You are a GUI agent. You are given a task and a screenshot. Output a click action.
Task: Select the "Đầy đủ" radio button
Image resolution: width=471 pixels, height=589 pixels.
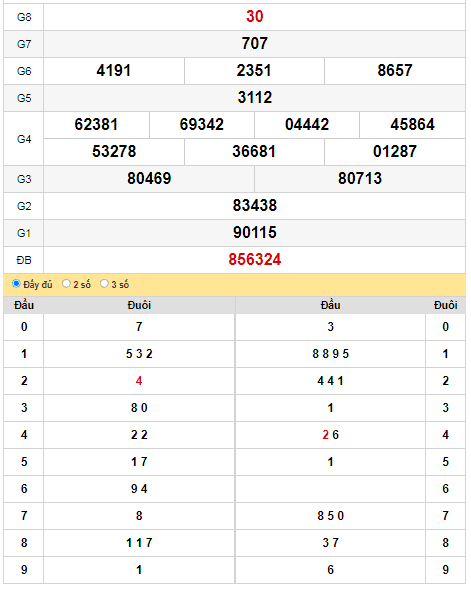click(16, 284)
